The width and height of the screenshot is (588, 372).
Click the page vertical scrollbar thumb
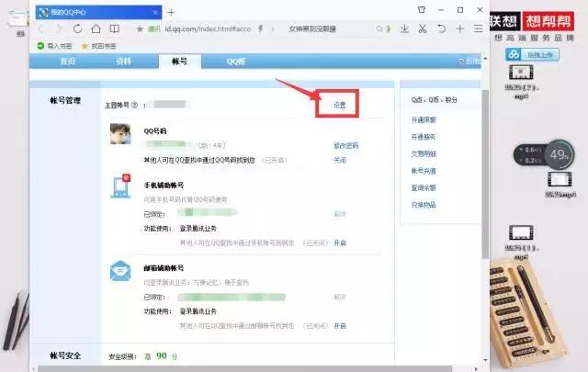point(485,174)
